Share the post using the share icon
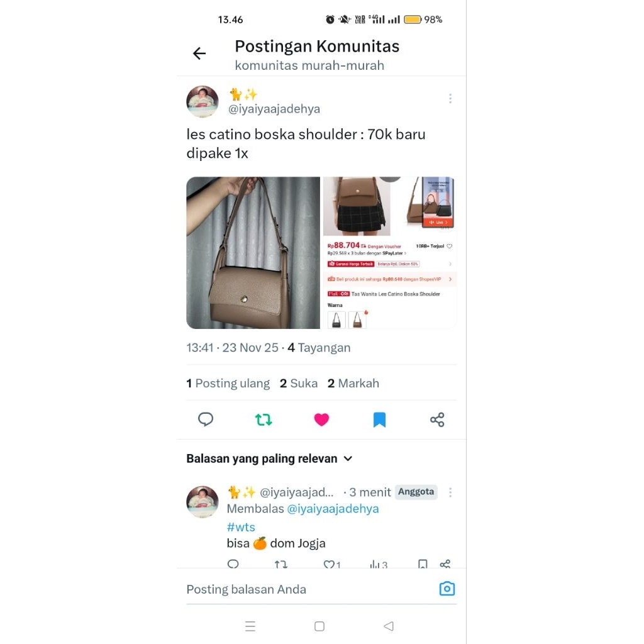Viewport: 644px width, 644px height. coord(437,419)
